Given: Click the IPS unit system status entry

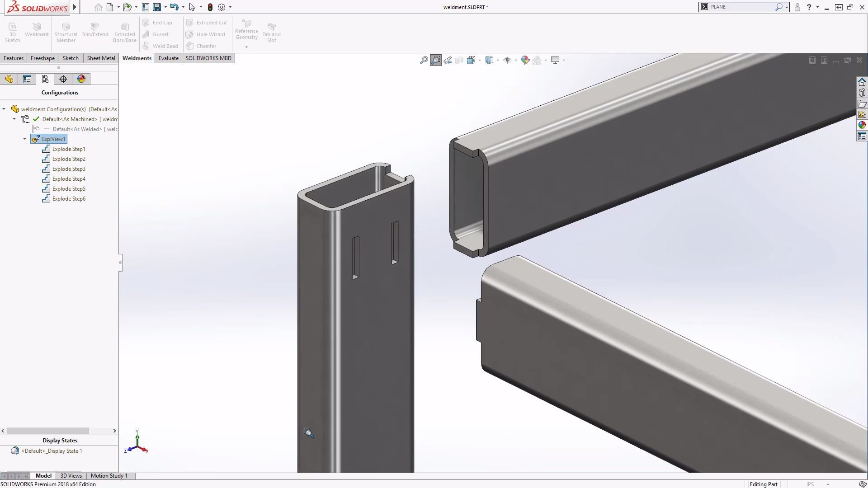Looking at the screenshot, I should [x=810, y=484].
